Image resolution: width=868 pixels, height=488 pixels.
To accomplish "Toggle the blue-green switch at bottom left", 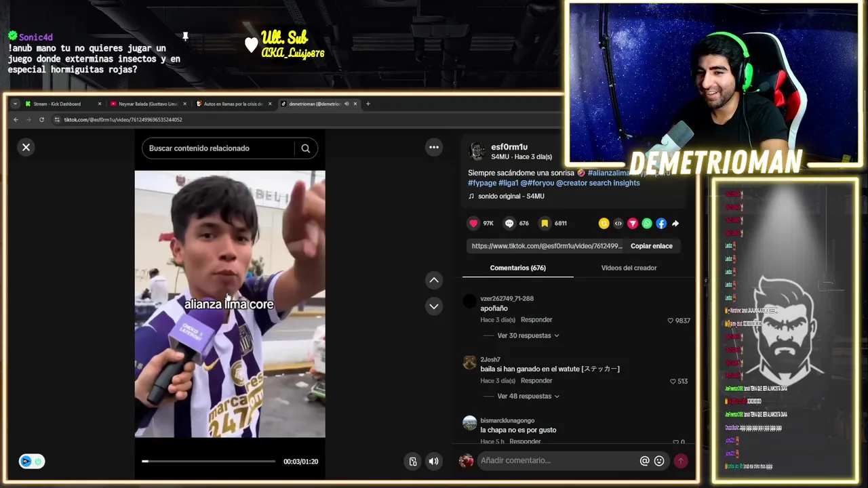I will tap(31, 462).
